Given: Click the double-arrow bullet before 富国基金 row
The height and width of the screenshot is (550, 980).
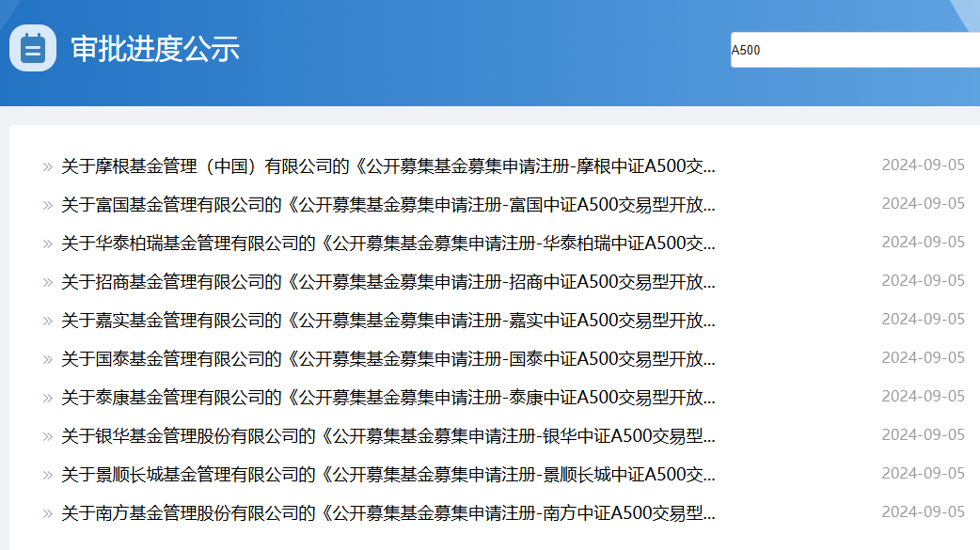Looking at the screenshot, I should click(48, 206).
